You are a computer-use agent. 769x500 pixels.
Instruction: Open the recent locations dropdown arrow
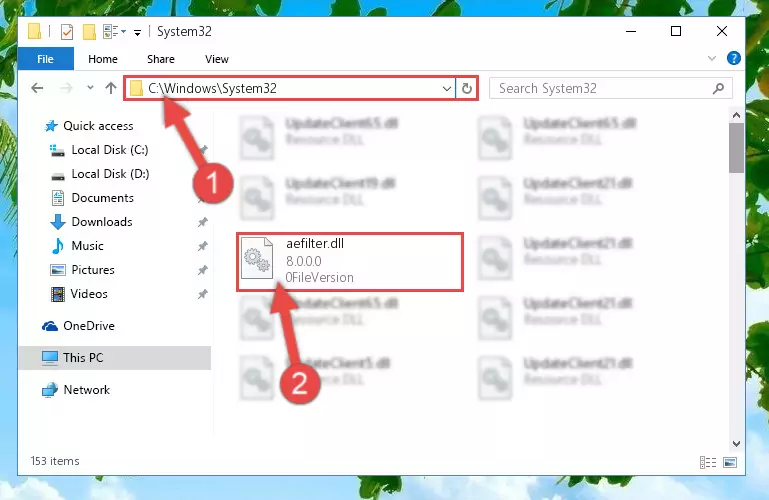(x=90, y=88)
